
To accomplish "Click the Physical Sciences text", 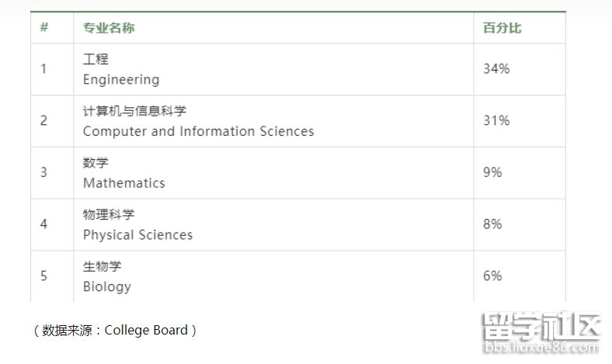I will pos(137,234).
